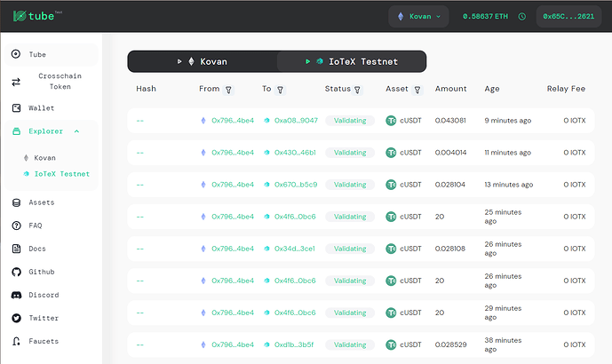
Task: Click the tube logo
Action: coord(37,16)
